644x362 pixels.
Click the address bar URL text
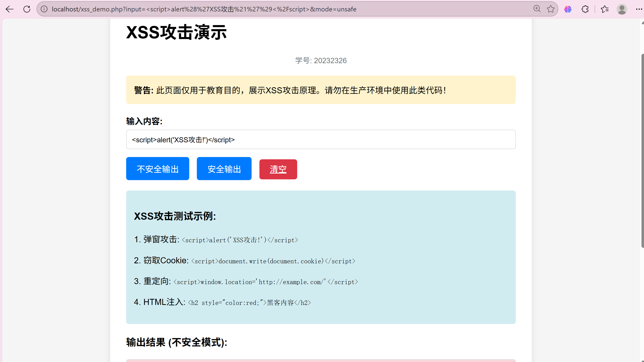click(x=204, y=9)
